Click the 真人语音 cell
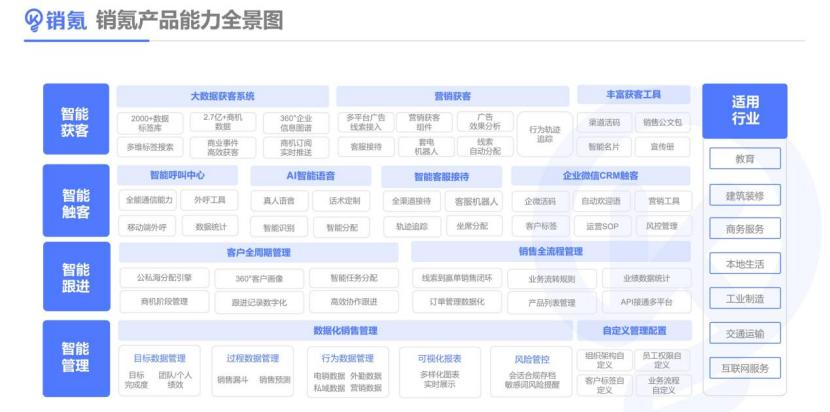Image resolution: width=830 pixels, height=412 pixels. (x=279, y=201)
